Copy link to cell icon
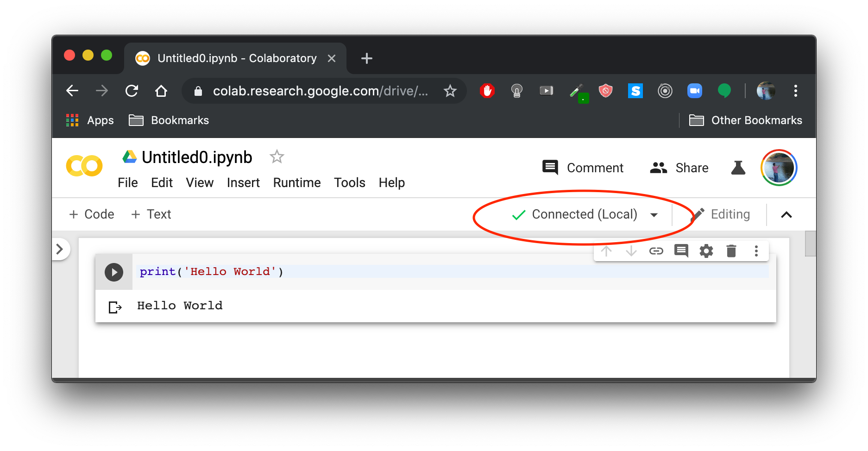Image resolution: width=868 pixels, height=451 pixels. (656, 251)
